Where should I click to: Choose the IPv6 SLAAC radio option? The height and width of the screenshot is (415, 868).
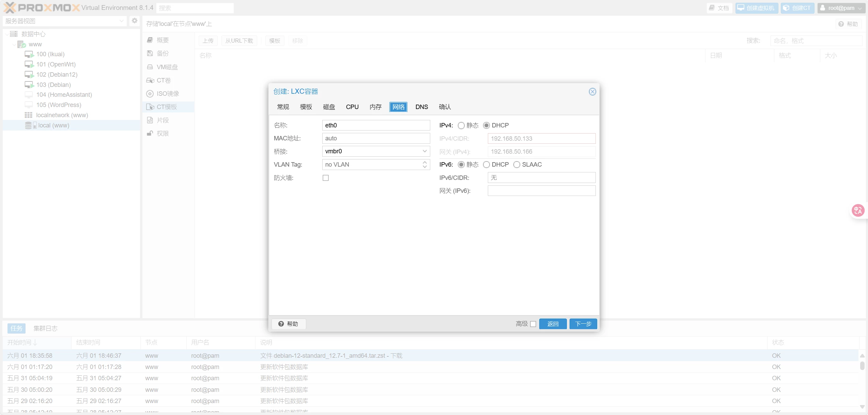tap(517, 165)
